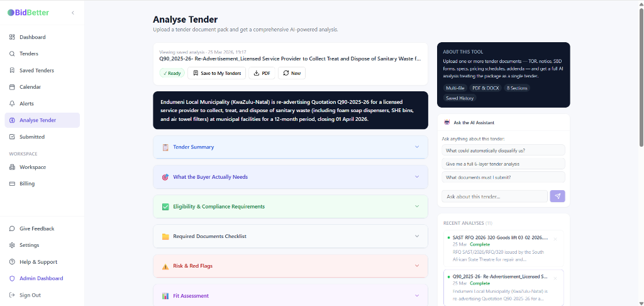The height and width of the screenshot is (306, 644).
Task: Click the Ask about this tender input
Action: coord(494,196)
